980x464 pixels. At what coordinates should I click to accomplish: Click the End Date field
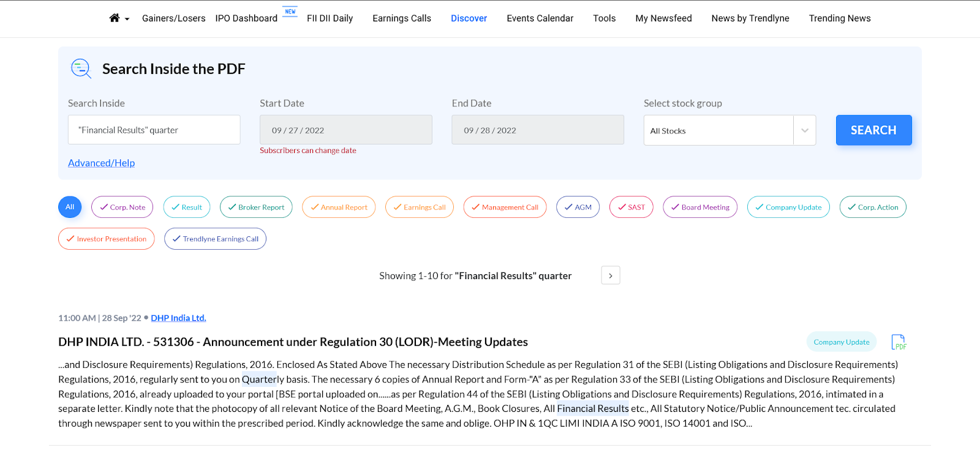(x=538, y=130)
